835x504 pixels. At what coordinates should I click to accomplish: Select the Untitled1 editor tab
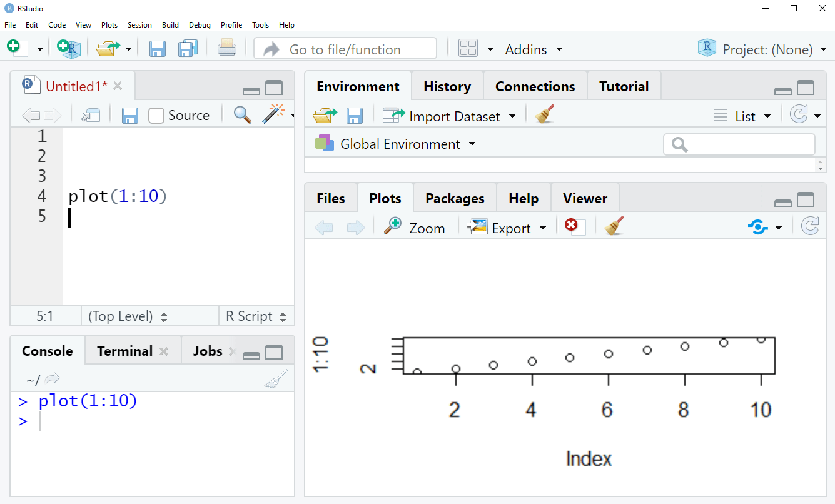tap(71, 86)
